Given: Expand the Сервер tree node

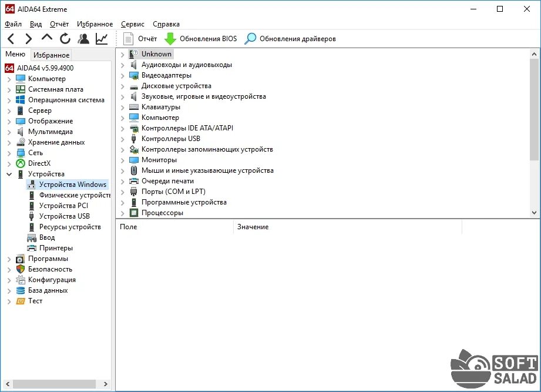Looking at the screenshot, I should coord(9,110).
